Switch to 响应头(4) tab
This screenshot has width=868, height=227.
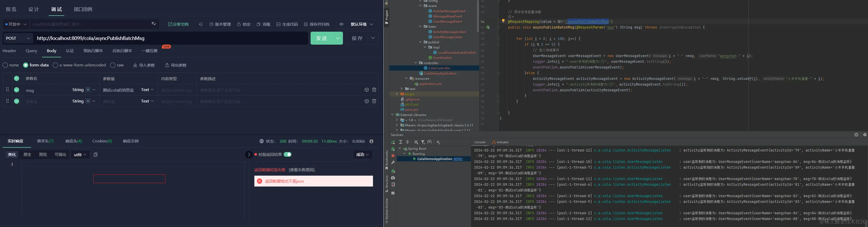click(74, 141)
